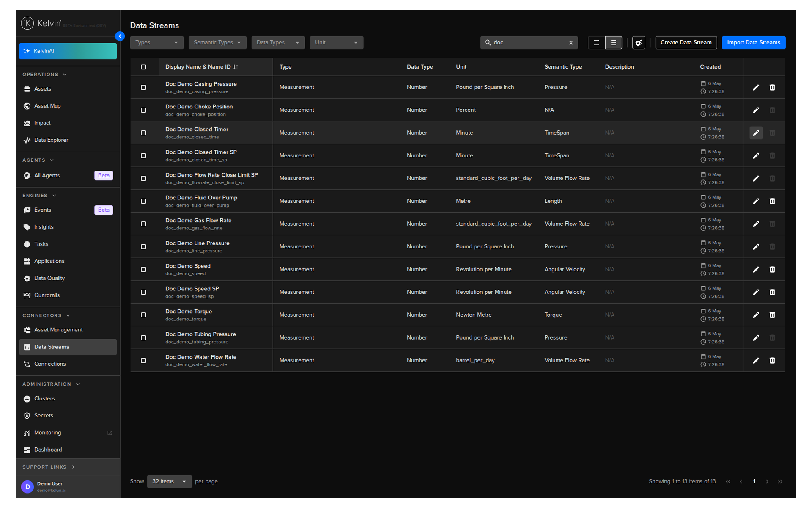Open the Secrets admin page
Viewport: 812px width, 508px height.
click(68, 416)
